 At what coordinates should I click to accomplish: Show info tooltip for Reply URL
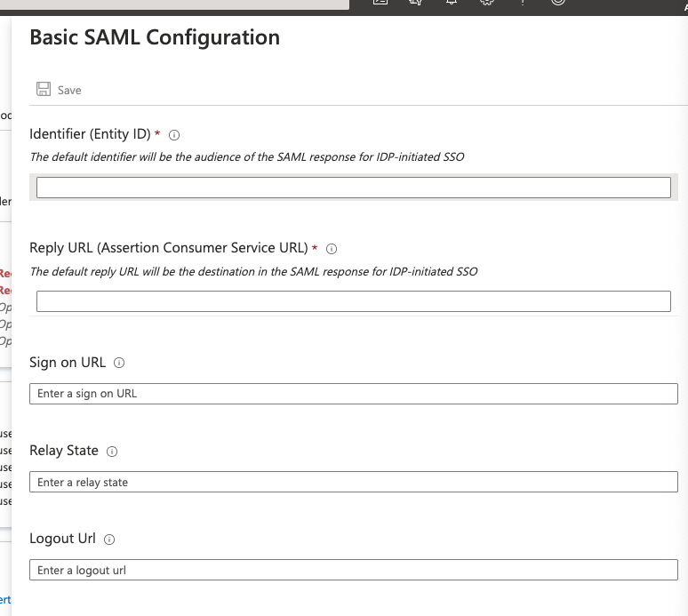(x=332, y=249)
